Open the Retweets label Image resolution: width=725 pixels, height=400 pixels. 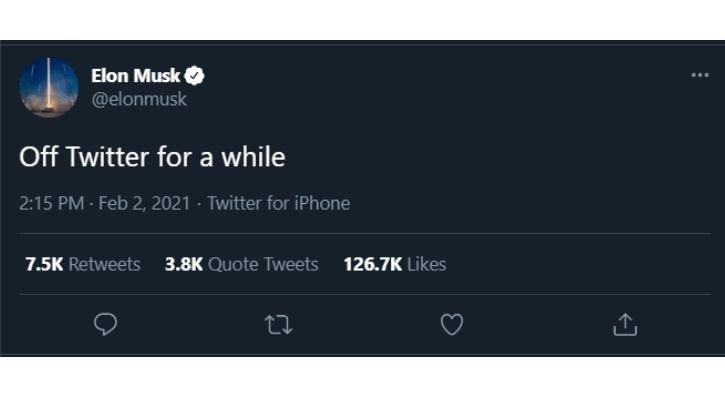pos(105,264)
